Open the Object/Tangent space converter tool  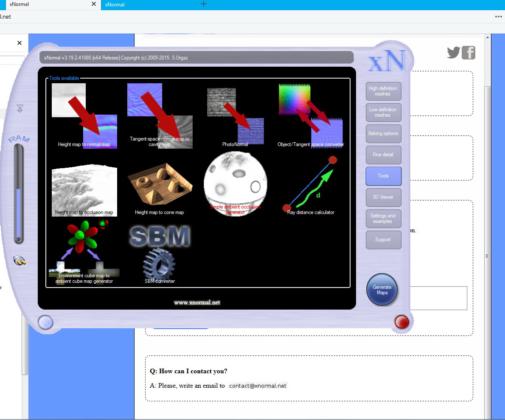[311, 116]
